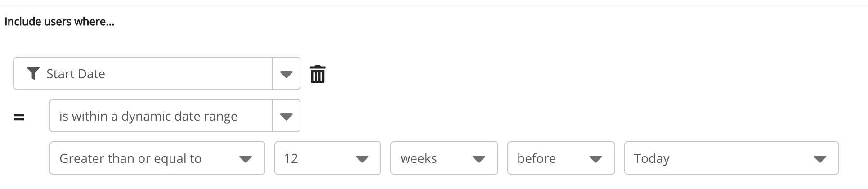Open the arrow next to value 12
Viewport: 868px width, 189px height.
pyautogui.click(x=362, y=158)
